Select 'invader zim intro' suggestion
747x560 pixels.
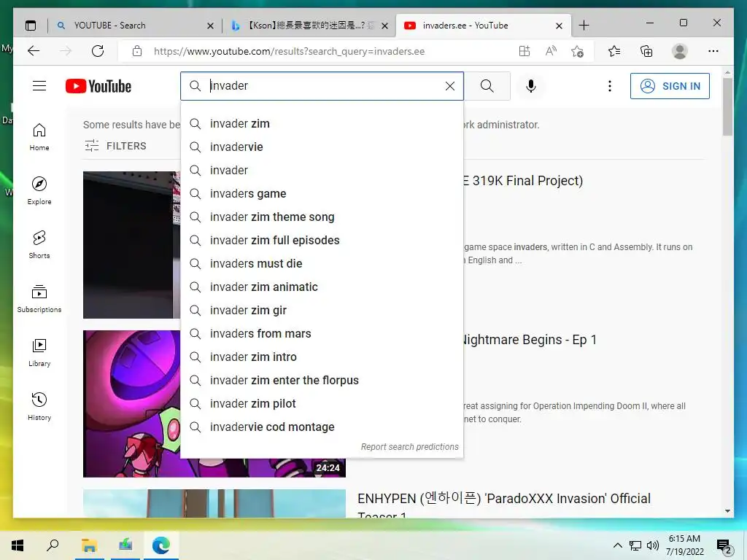pyautogui.click(x=322, y=357)
